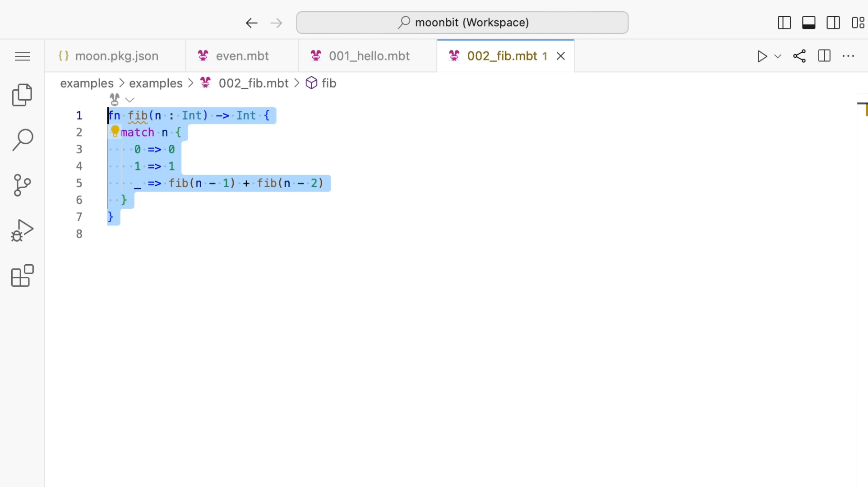
Task: Open the Explorer in the activity bar
Action: [x=22, y=95]
